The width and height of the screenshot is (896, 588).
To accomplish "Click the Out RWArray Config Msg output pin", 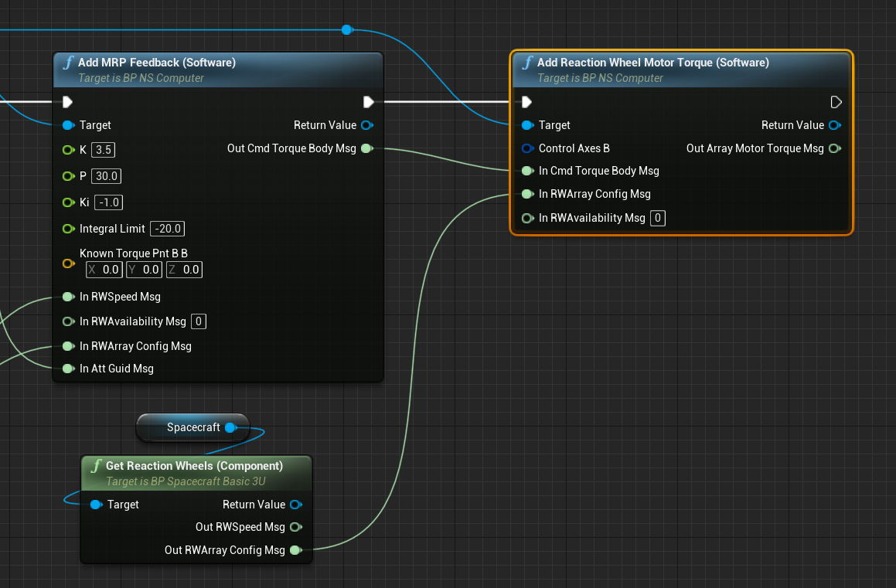I will tap(295, 551).
